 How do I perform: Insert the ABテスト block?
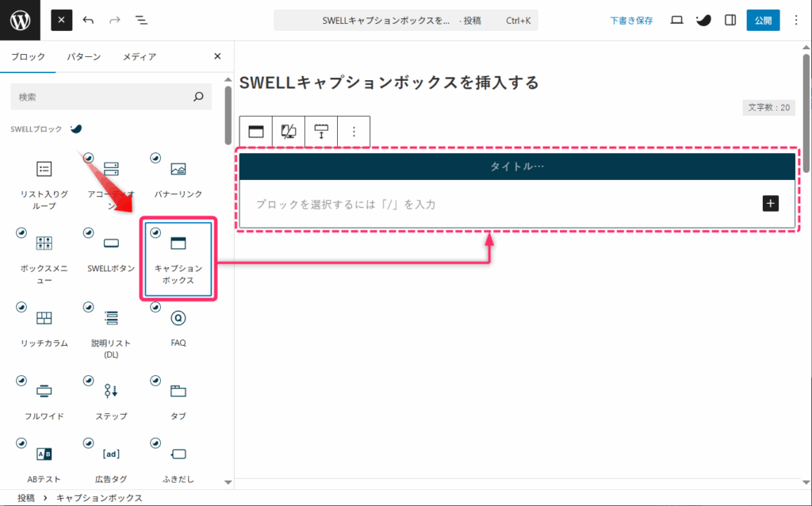pyautogui.click(x=44, y=463)
